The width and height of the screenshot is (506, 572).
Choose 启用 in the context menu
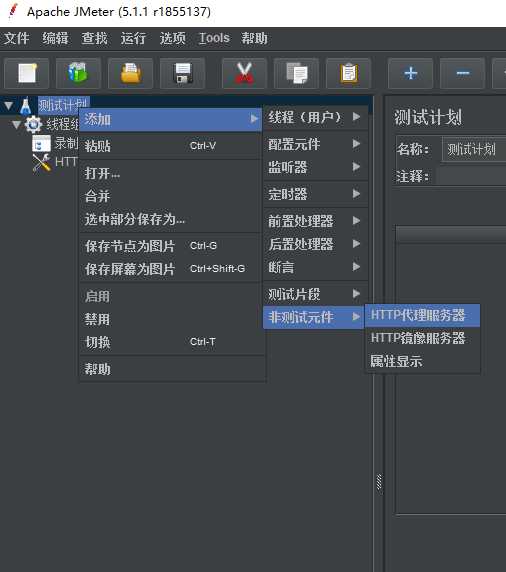coord(171,296)
